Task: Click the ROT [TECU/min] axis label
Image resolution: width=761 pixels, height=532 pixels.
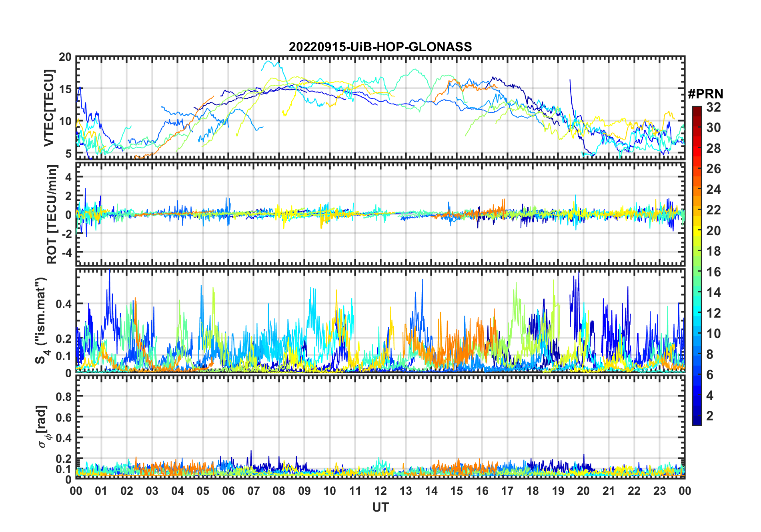Action: [52, 214]
